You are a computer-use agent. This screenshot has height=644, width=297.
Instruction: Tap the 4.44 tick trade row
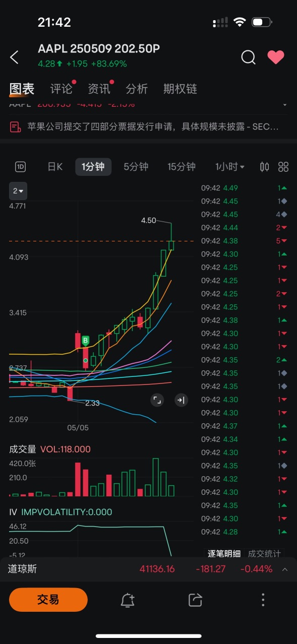pos(245,228)
